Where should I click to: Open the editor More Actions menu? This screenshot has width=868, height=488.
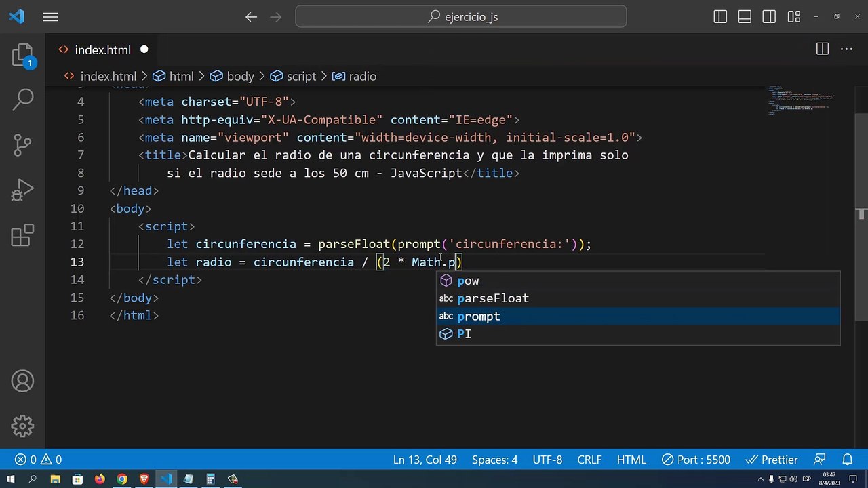click(x=846, y=49)
